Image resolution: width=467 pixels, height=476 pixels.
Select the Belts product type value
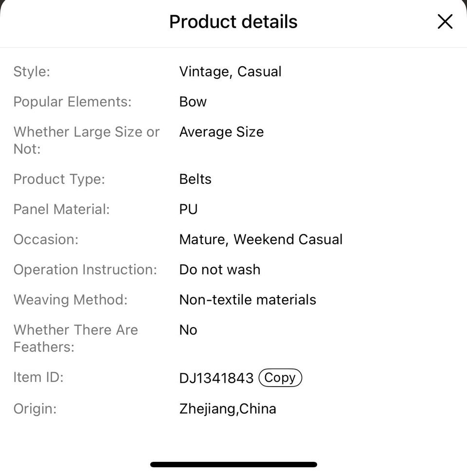point(195,179)
